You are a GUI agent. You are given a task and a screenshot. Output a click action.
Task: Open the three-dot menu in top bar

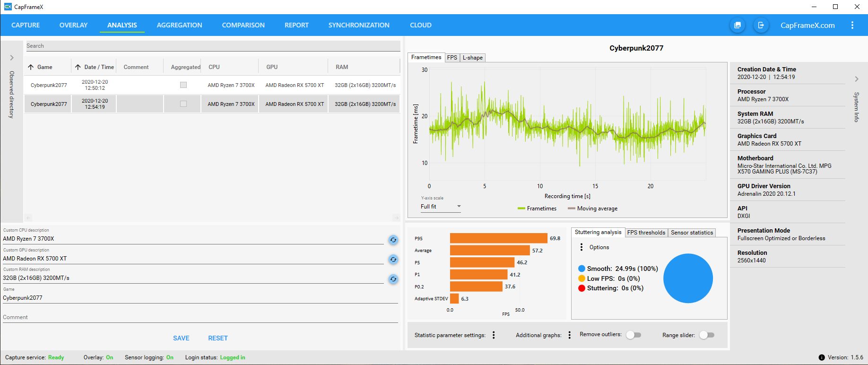(x=852, y=25)
